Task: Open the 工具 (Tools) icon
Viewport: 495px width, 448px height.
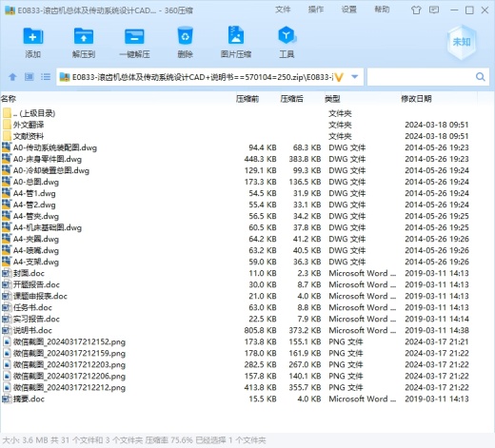Action: [287, 35]
